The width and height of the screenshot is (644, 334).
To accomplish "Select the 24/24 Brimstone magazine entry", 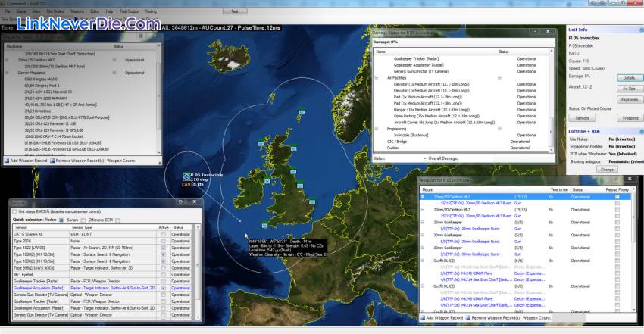I will (x=37, y=111).
